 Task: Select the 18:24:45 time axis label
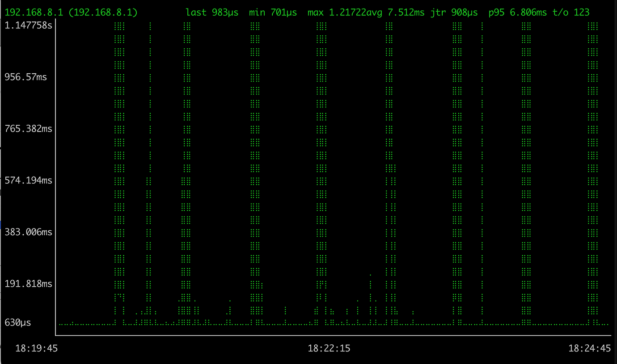click(x=589, y=348)
